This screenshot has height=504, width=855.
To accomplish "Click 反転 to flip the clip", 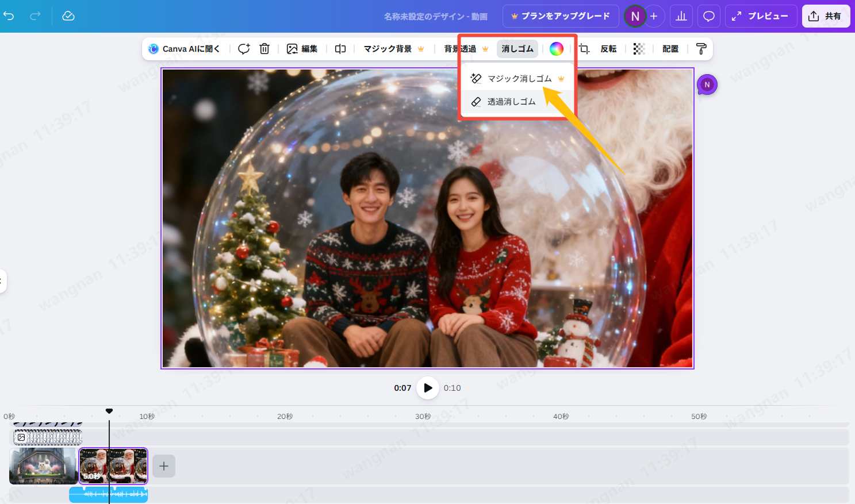I will click(608, 49).
